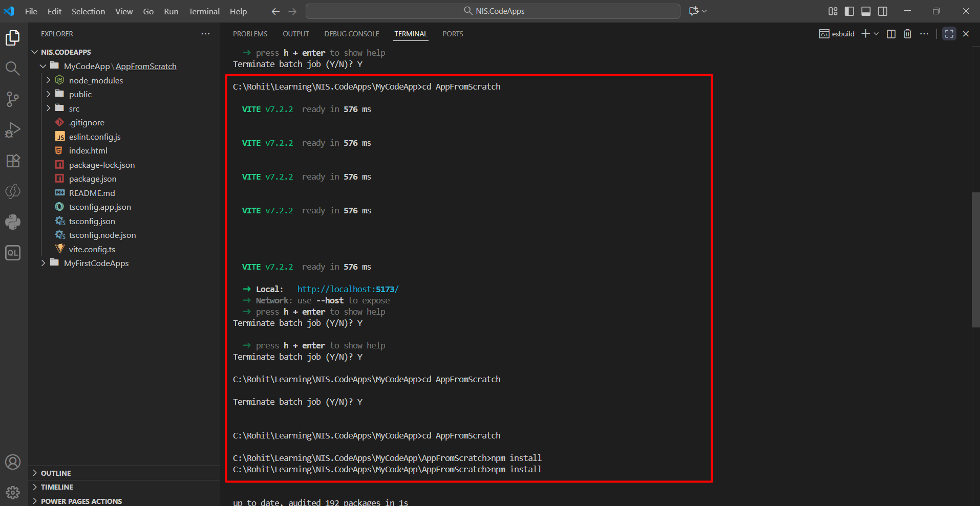The image size is (980, 506).
Task: Open the Terminal menu
Action: click(204, 11)
